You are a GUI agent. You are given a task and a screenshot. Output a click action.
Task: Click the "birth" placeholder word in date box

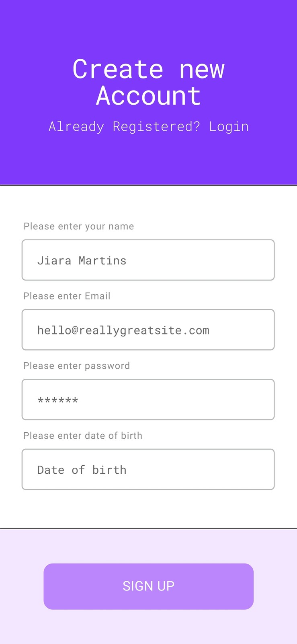pos(109,470)
